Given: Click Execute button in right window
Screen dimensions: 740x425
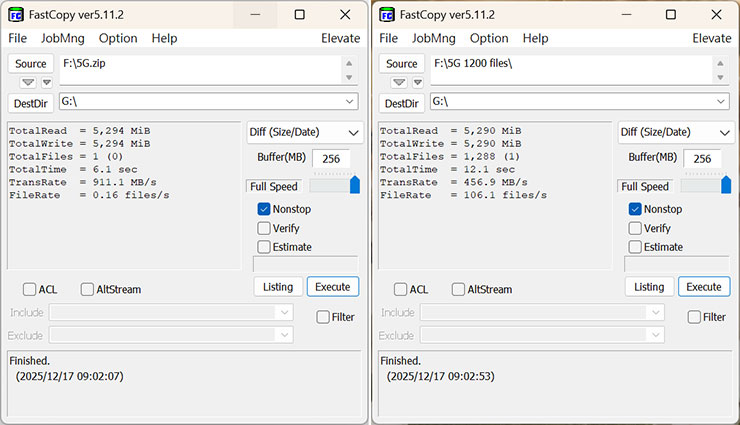Looking at the screenshot, I should pos(704,287).
